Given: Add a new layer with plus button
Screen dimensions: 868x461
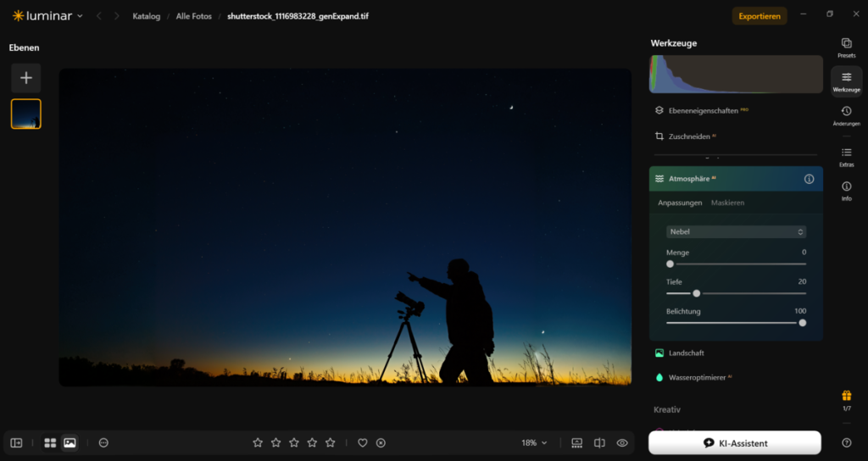Looking at the screenshot, I should (x=26, y=78).
